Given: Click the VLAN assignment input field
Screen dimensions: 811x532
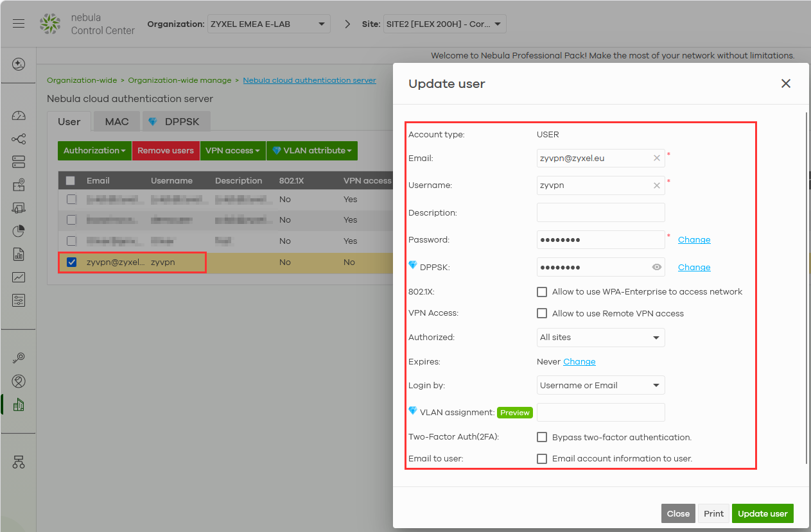Looking at the screenshot, I should click(600, 413).
